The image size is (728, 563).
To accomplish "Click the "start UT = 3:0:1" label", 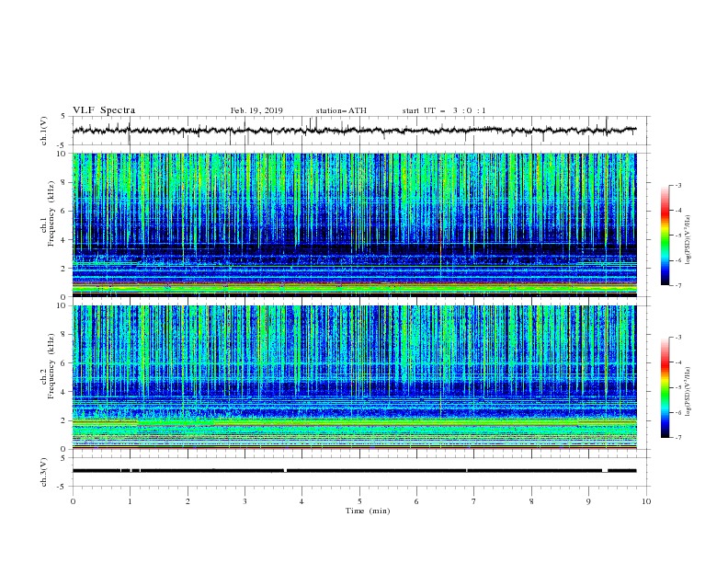I will pyautogui.click(x=444, y=110).
